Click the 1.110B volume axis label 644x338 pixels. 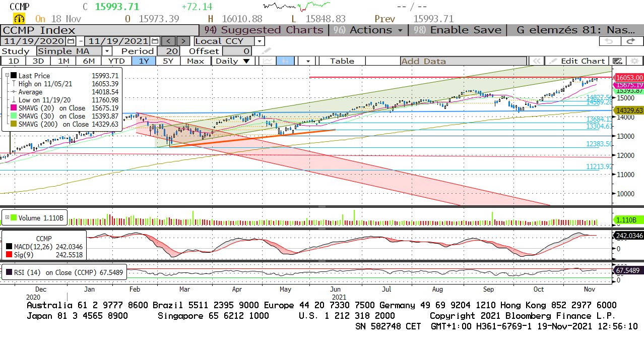tap(628, 220)
